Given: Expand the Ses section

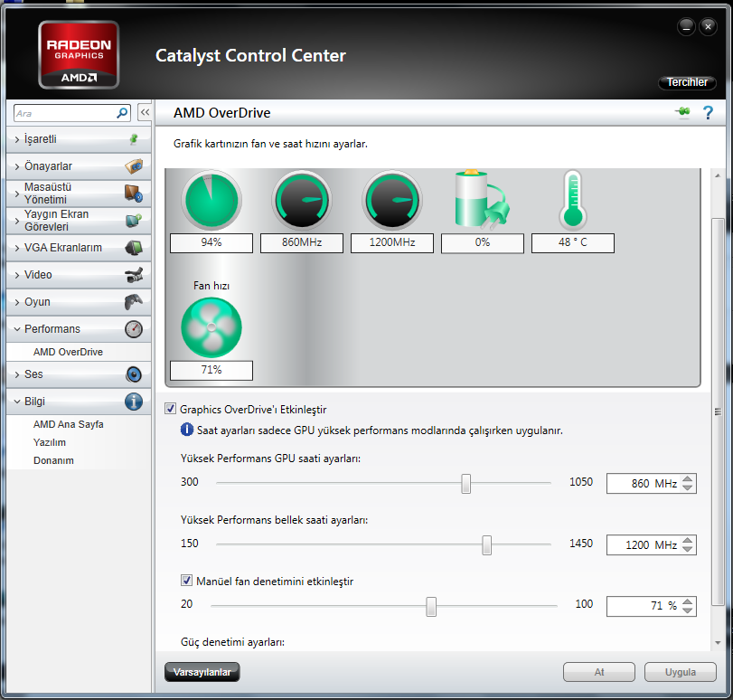Looking at the screenshot, I should (17, 374).
